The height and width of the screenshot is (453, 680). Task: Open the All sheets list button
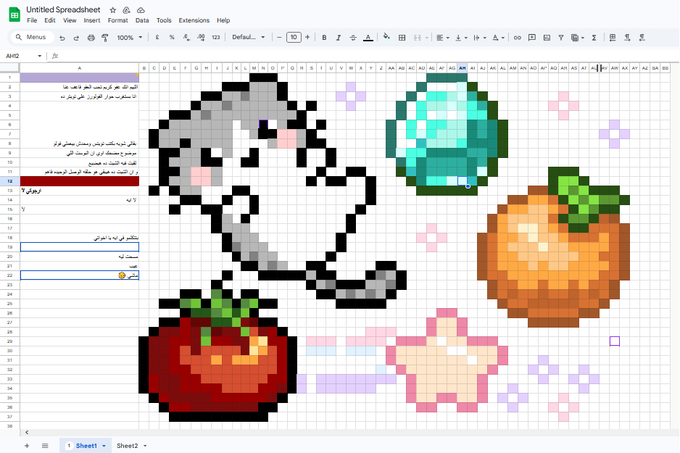coord(45,446)
